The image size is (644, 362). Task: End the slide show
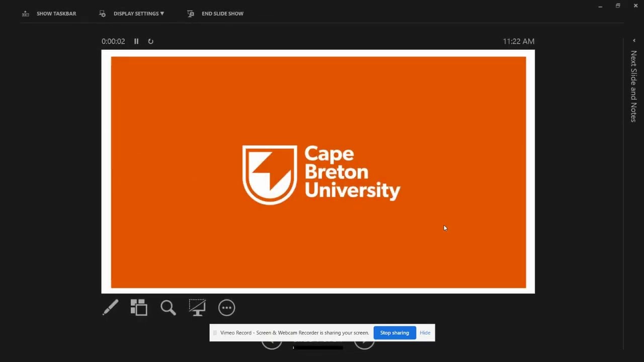215,14
